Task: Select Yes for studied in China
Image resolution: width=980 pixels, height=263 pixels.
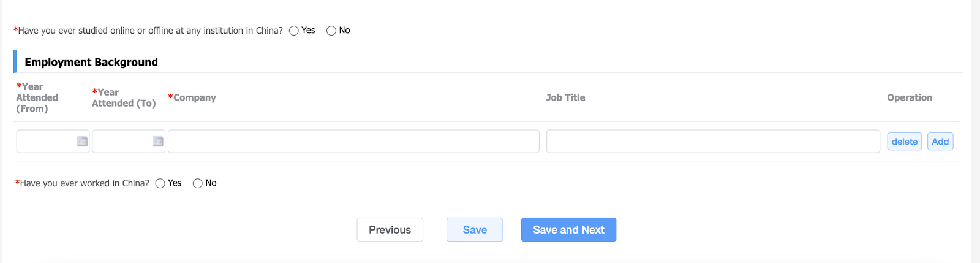Action: pyautogui.click(x=294, y=31)
